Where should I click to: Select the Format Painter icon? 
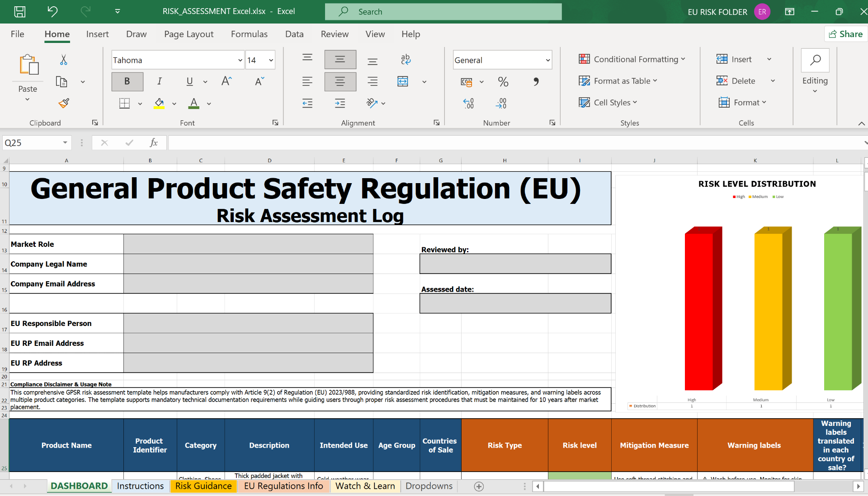(x=63, y=103)
